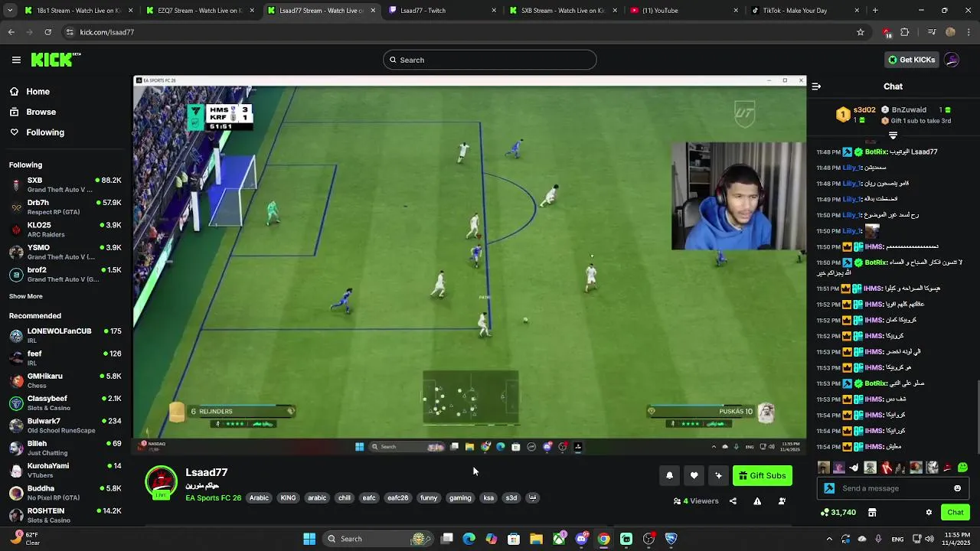Open GMHikaru Chess stream
Image resolution: width=980 pixels, height=551 pixels.
65,380
